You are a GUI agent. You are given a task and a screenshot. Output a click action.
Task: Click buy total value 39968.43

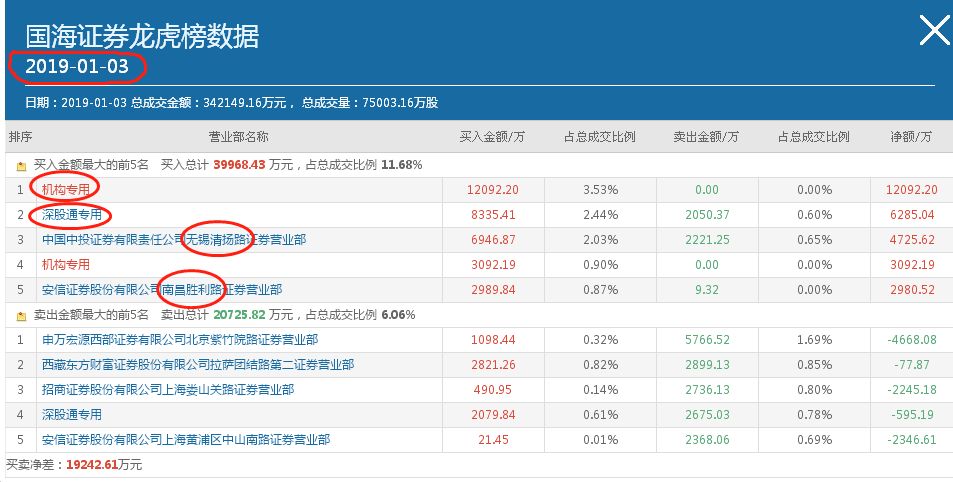(239, 165)
